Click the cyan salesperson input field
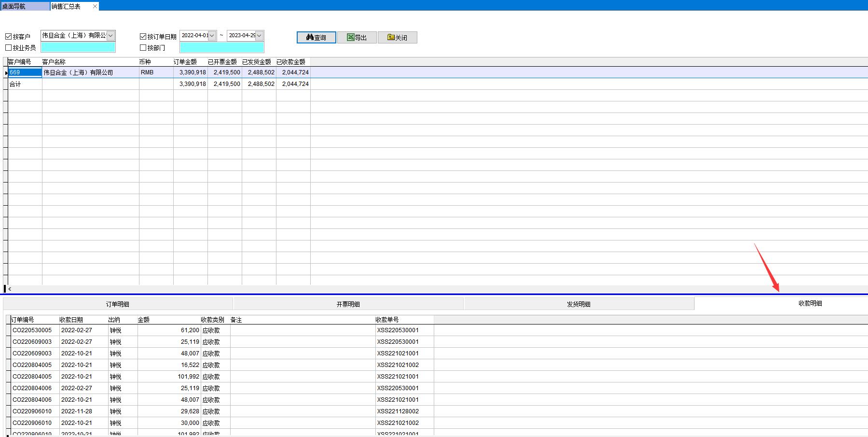The height and width of the screenshot is (437, 868). coord(78,47)
